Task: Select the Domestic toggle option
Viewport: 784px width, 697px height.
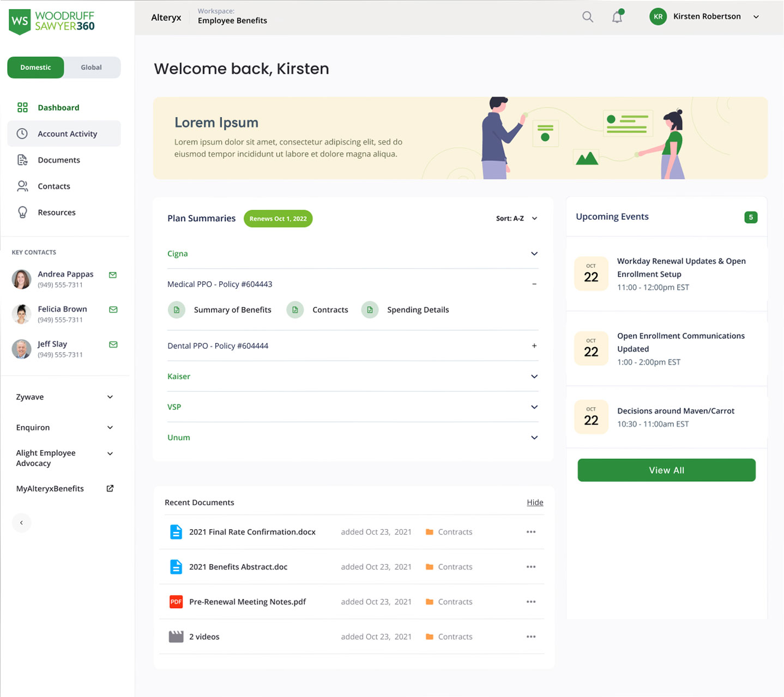Action: point(36,68)
